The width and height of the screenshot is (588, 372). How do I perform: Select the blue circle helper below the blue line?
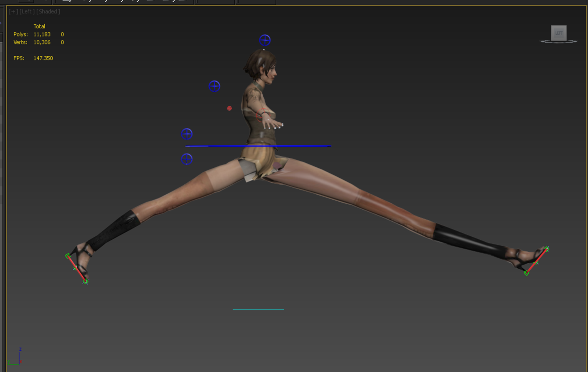(187, 159)
